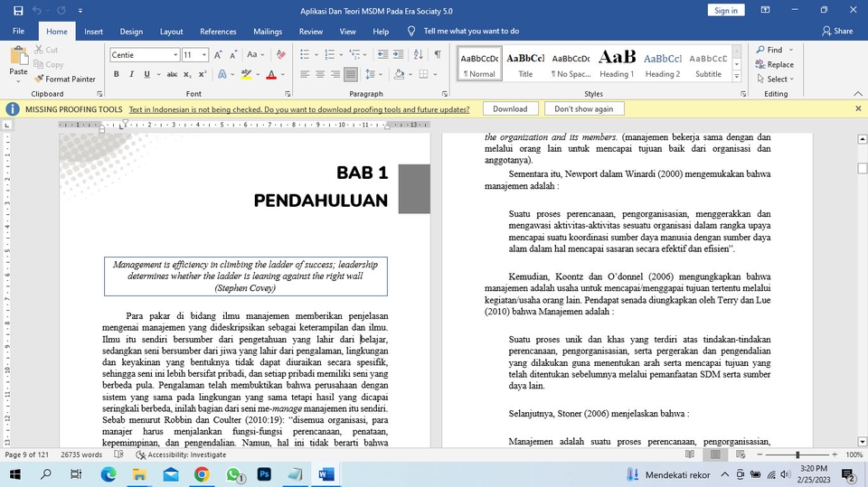The height and width of the screenshot is (487, 868).
Task: Click the Sign in button
Action: (x=726, y=11)
